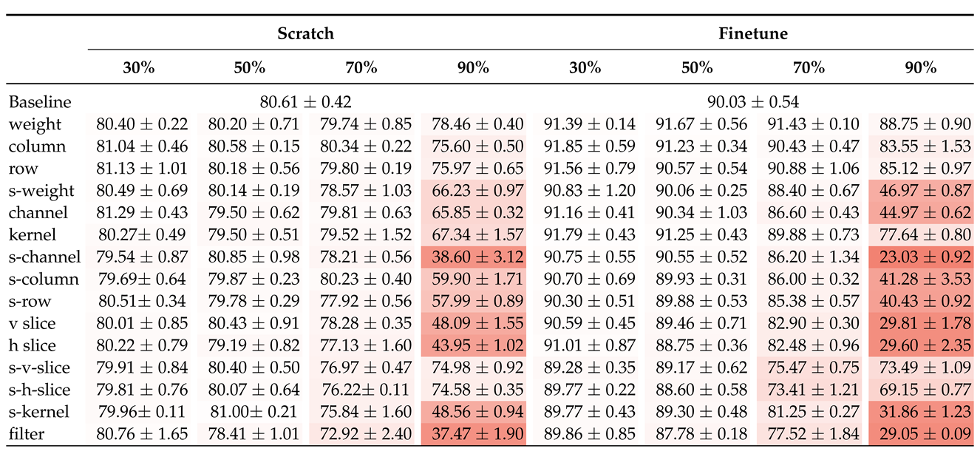The height and width of the screenshot is (457, 980).
Task: Select the s-h-slice row label
Action: (x=40, y=390)
